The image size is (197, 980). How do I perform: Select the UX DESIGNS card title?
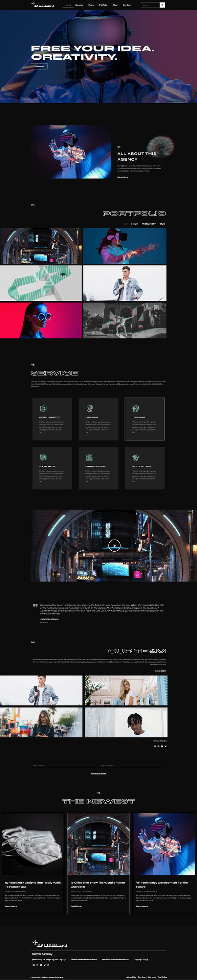[138, 417]
